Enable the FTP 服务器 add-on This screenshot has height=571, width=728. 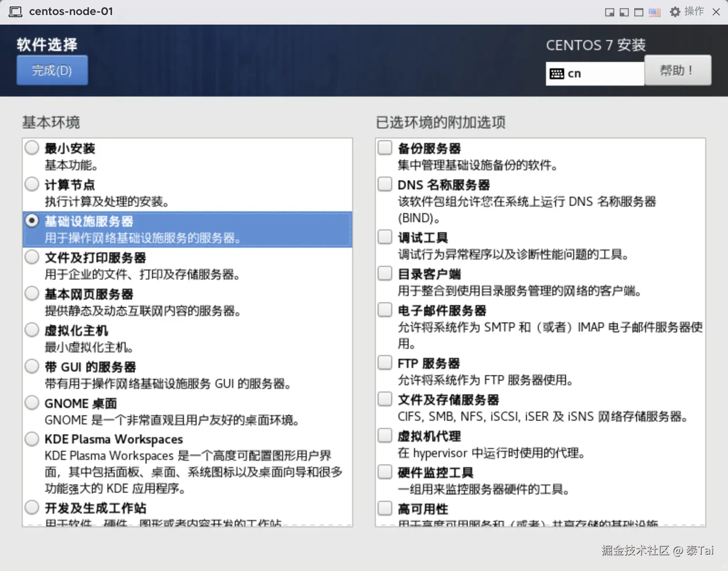[384, 362]
